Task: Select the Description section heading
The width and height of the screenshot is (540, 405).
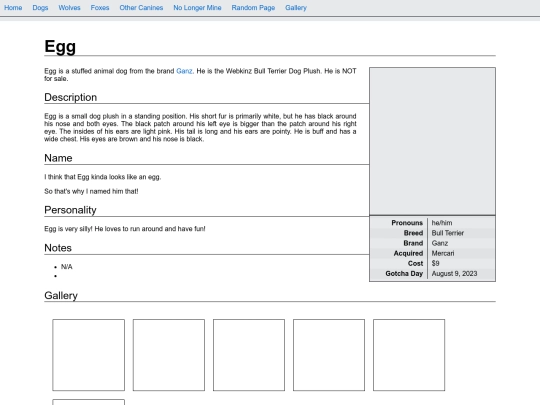Action: tap(71, 97)
